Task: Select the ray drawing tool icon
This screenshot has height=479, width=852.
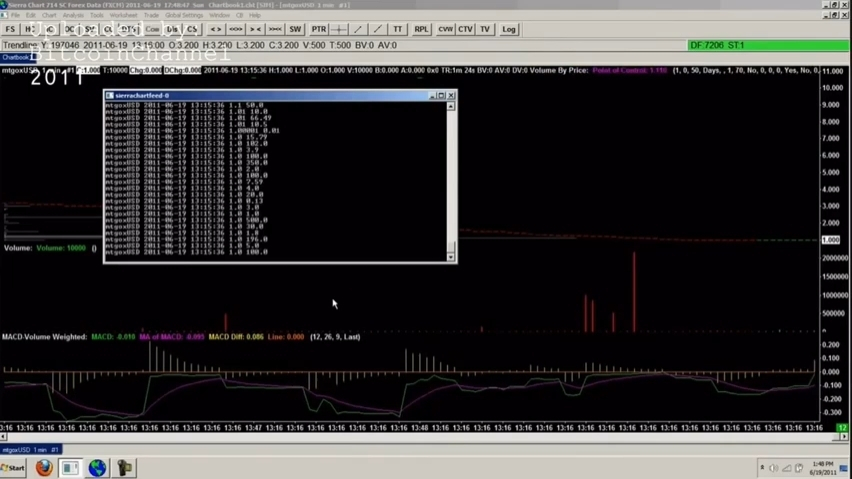Action: coord(378,29)
